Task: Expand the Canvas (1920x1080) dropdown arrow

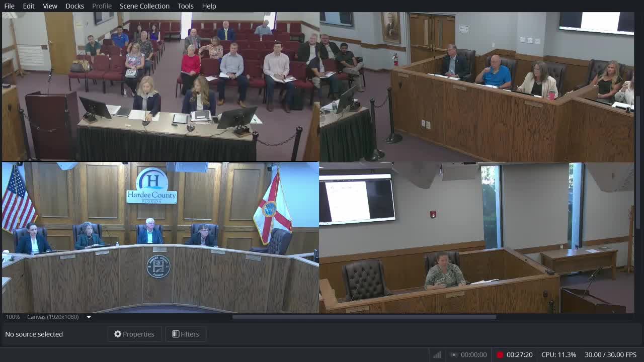Action: click(89, 317)
